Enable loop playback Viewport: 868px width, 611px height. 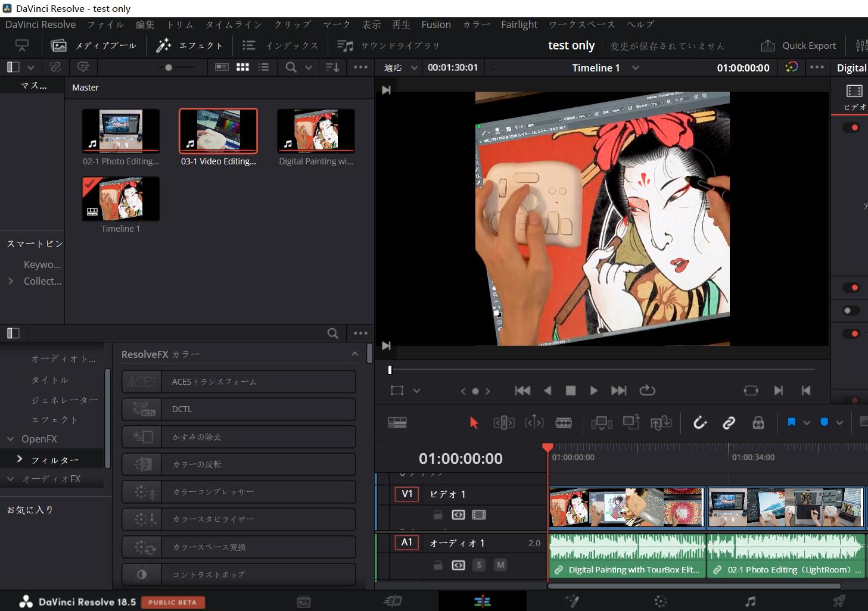click(x=647, y=391)
